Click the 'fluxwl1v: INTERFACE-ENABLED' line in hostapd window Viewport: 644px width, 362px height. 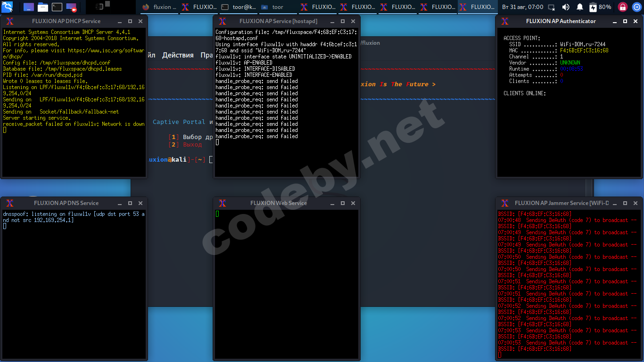click(254, 75)
